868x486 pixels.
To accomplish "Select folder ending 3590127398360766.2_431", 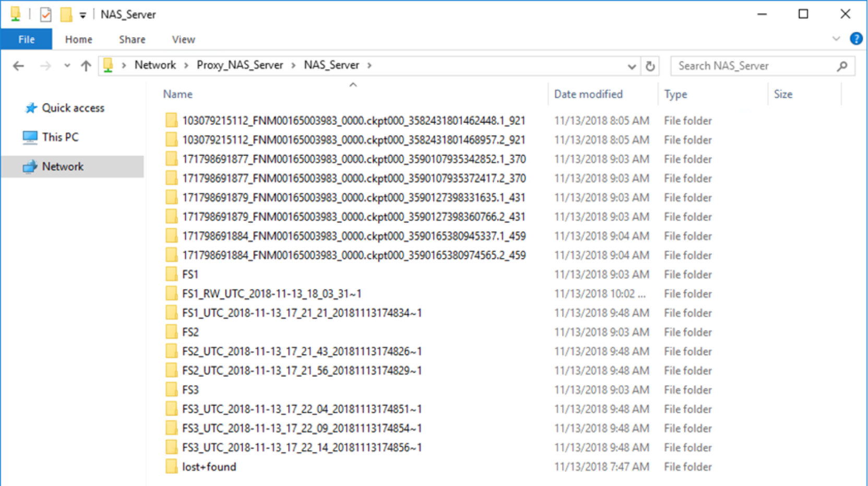I will tap(353, 217).
